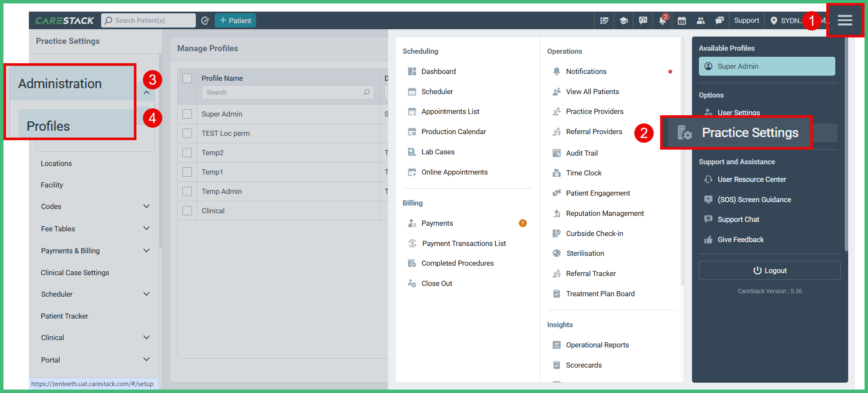Open the task list icon in top bar
This screenshot has width=868, height=393.
pyautogui.click(x=604, y=21)
